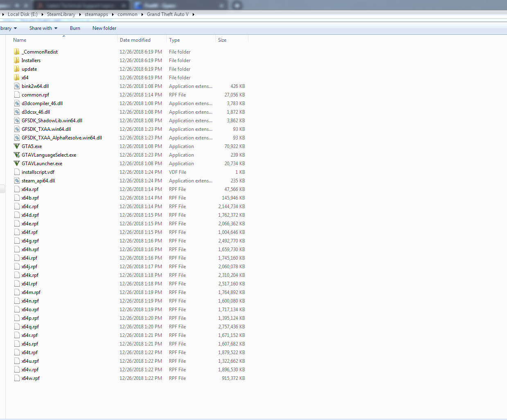Select file x64u.rpf by name
The image size is (507, 420).
point(30,361)
